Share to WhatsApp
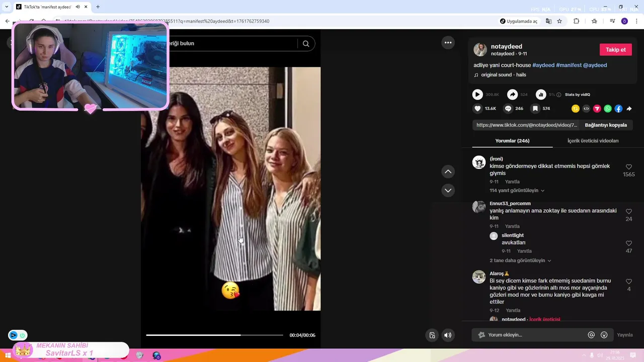 (x=608, y=109)
